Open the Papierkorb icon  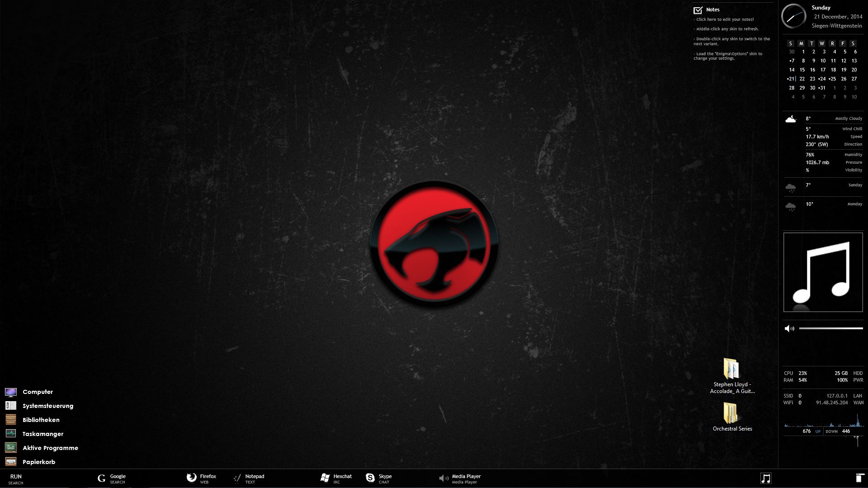[11, 462]
